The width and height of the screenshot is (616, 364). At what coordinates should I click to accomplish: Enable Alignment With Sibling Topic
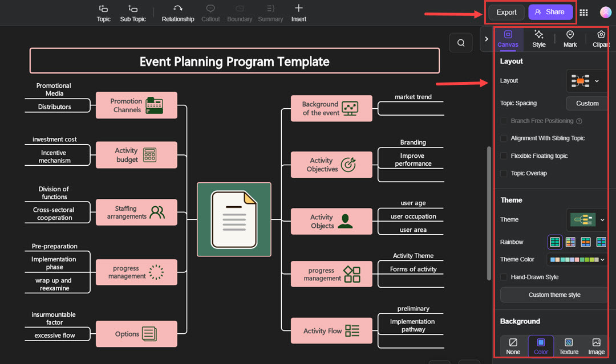tap(504, 138)
